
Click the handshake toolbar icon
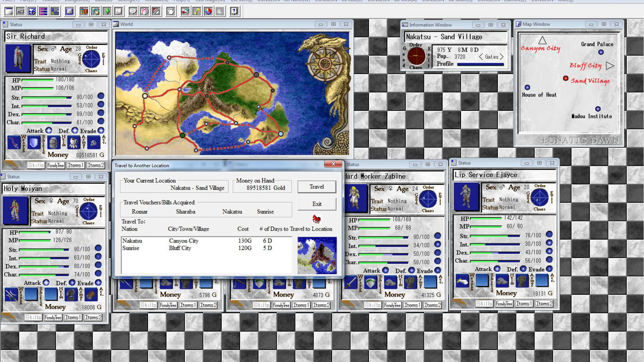tap(185, 11)
